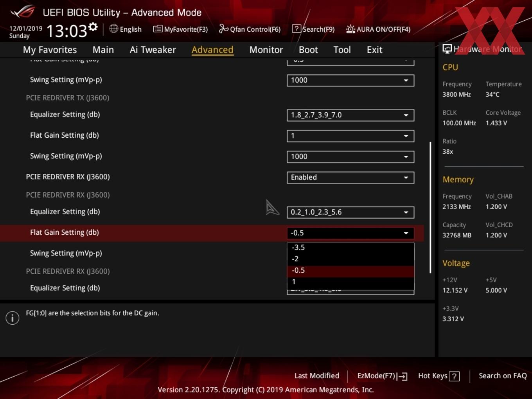The height and width of the screenshot is (399, 532).
Task: Click the Hot Keys question mark box
Action: pos(454,376)
